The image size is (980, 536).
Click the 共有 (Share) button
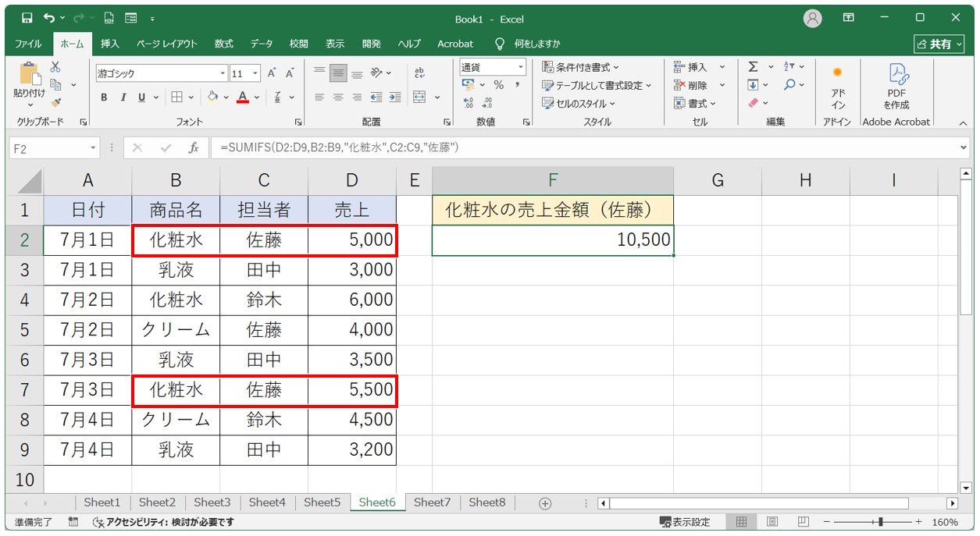point(939,44)
